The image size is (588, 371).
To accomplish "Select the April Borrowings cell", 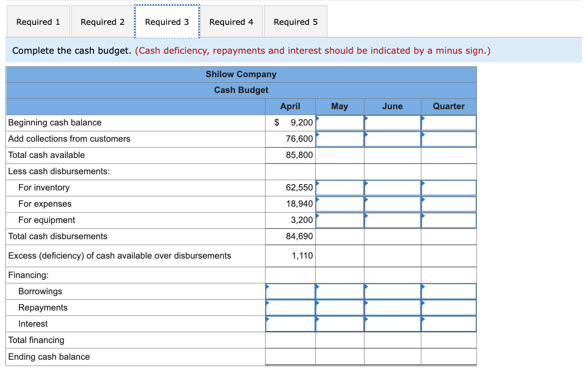I will coord(289,291).
